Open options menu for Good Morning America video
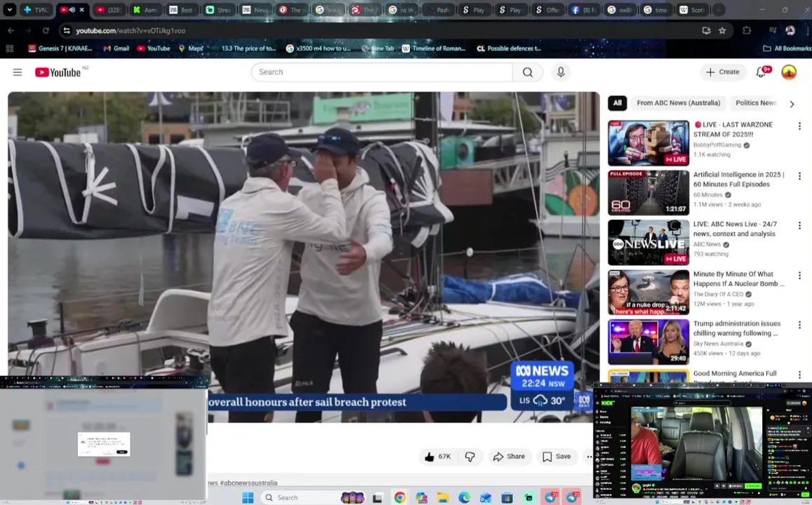812x505 pixels. [799, 375]
